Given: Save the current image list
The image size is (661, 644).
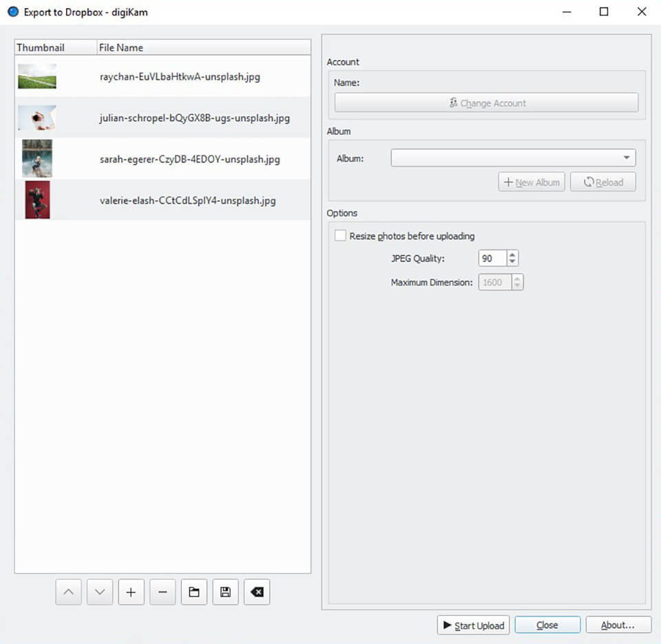Looking at the screenshot, I should point(225,592).
